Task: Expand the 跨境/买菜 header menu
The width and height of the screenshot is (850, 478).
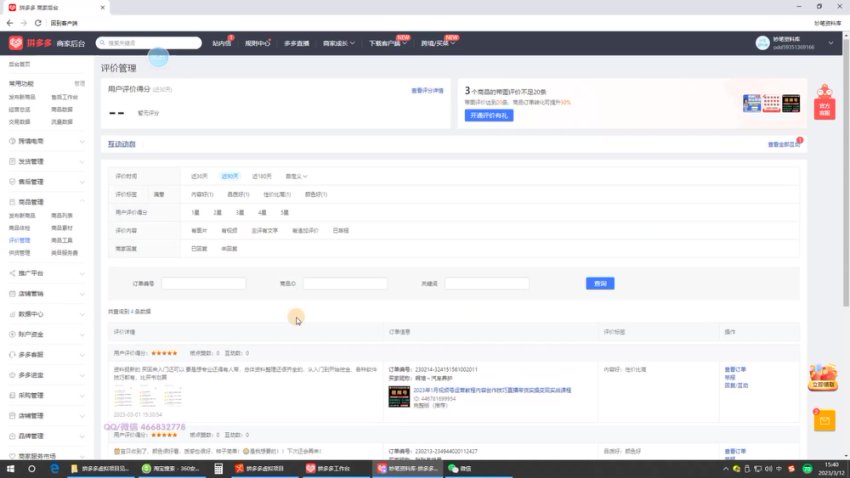Action: 437,43
